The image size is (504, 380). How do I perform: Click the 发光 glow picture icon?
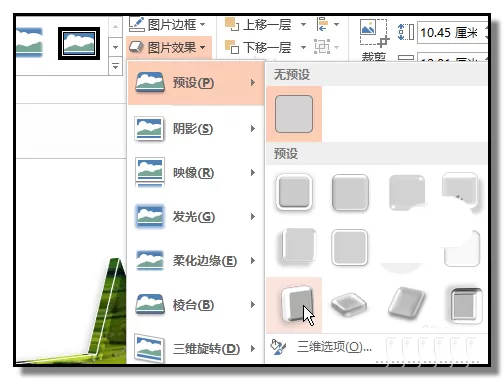tap(150, 217)
